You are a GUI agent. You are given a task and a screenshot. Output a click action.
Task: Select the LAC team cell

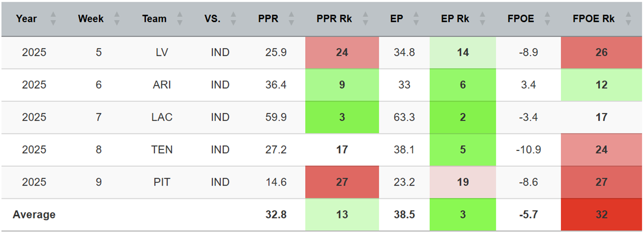coord(162,117)
